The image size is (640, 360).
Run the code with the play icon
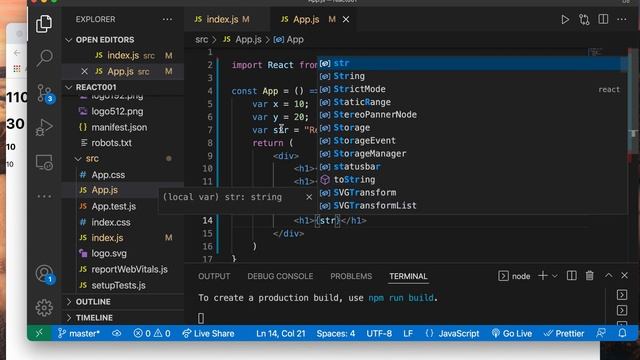(x=565, y=20)
